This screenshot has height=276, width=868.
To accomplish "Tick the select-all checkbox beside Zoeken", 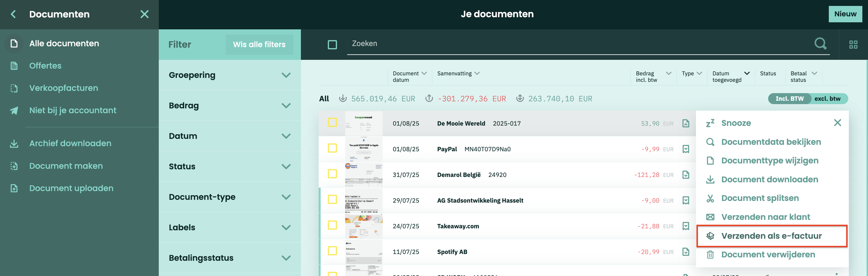I will pos(332,45).
